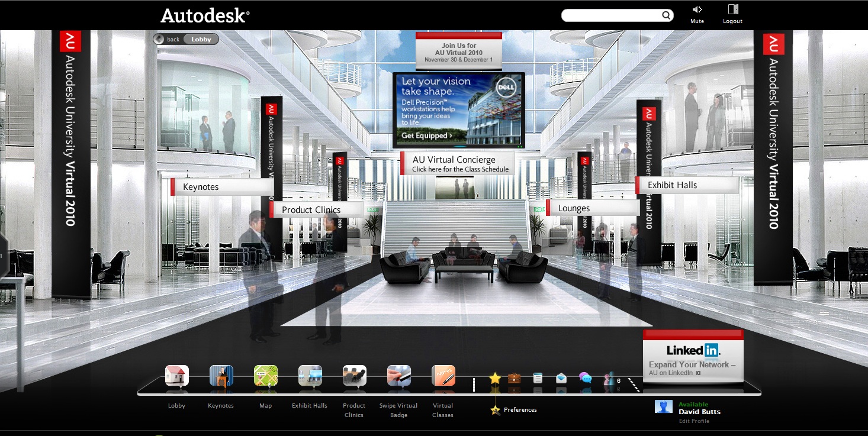868x436 pixels.
Task: Click the Swipe Virtual Badge label
Action: pyautogui.click(x=398, y=411)
